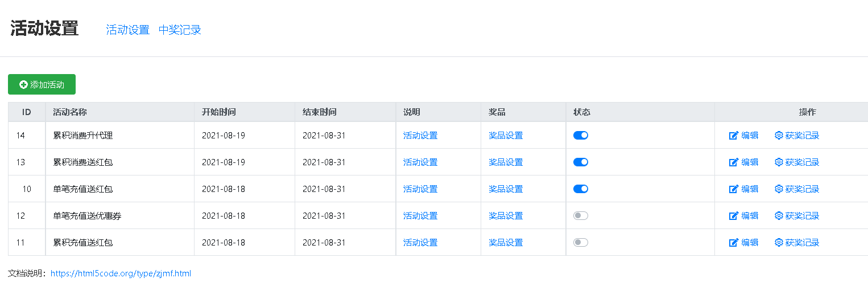Enable status toggle for 单笔充值送优惠券
This screenshot has width=868, height=294.
coord(581,216)
